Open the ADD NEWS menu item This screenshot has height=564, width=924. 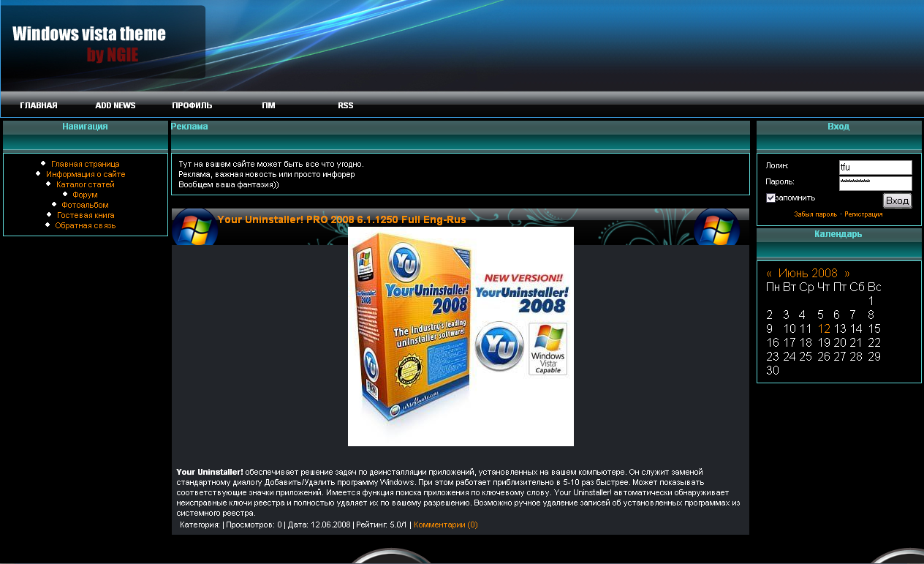115,105
